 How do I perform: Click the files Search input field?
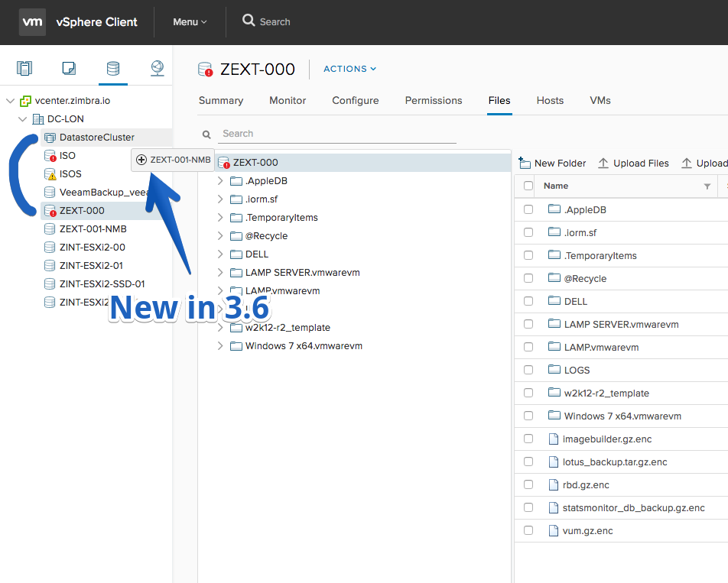coord(337,134)
